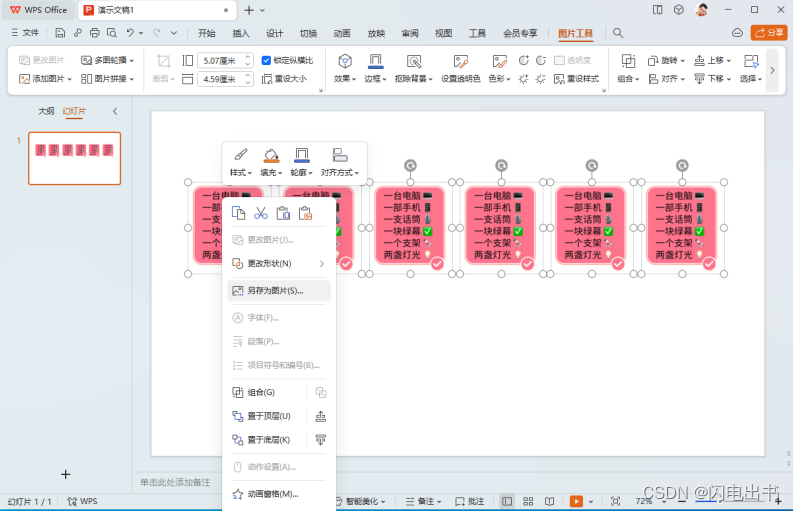Image resolution: width=794 pixels, height=511 pixels.
Task: Open the 更改形状(N) submenu
Action: tap(279, 263)
